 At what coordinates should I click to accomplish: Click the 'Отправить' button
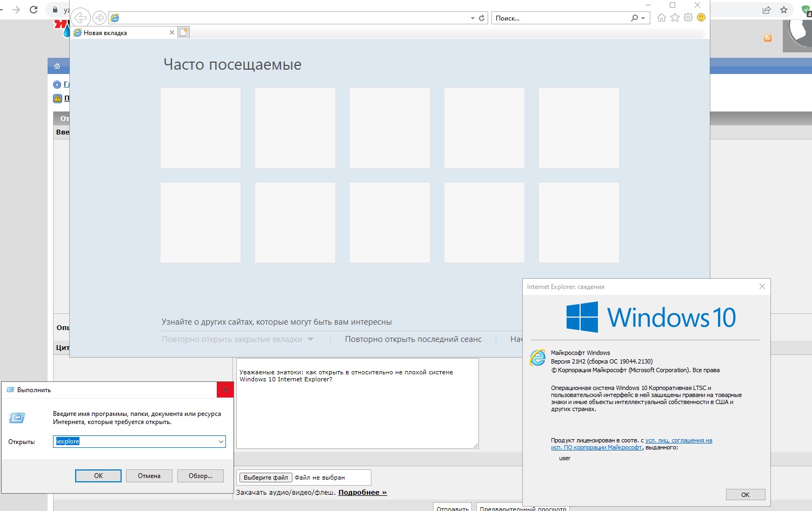click(x=452, y=508)
